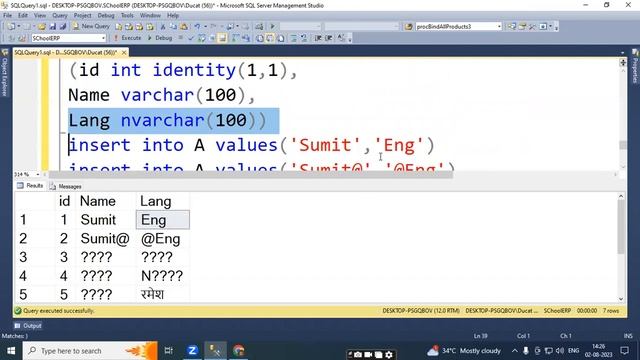Image resolution: width=640 pixels, height=360 pixels.
Task: Open the File menu
Action: click(x=7, y=16)
